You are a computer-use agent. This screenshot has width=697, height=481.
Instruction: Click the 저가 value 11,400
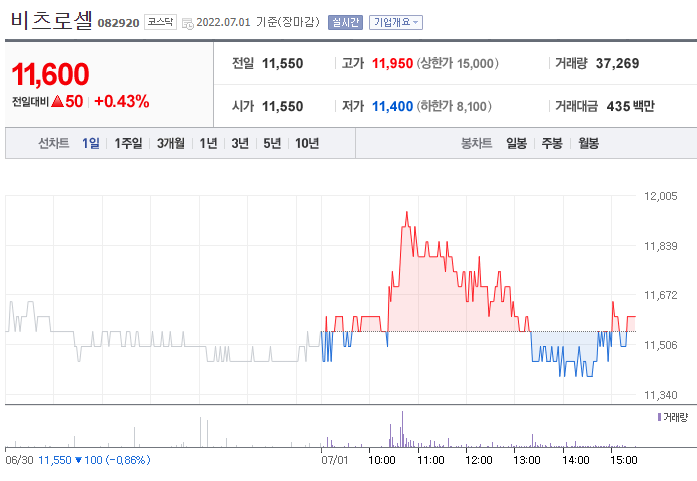(x=393, y=106)
